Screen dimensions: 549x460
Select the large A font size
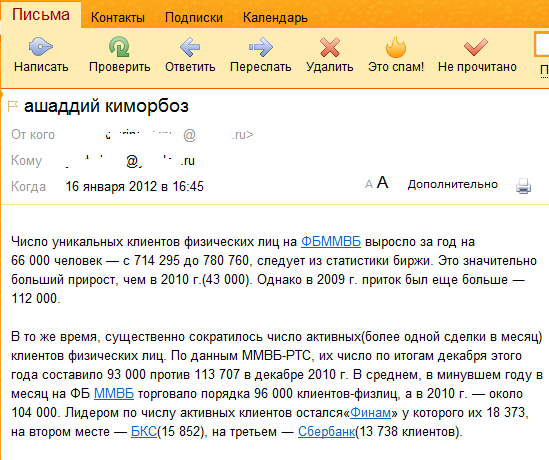pyautogui.click(x=382, y=182)
